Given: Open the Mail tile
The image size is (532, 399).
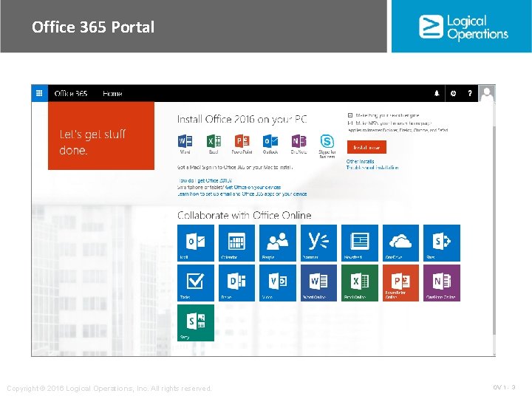Looking at the screenshot, I should tap(196, 243).
